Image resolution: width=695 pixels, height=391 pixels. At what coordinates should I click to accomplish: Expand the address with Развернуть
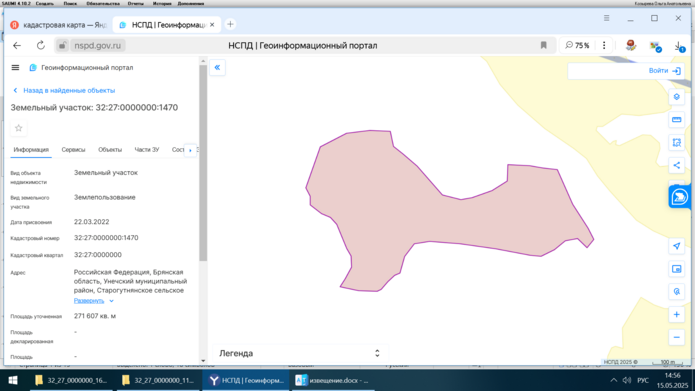(94, 301)
